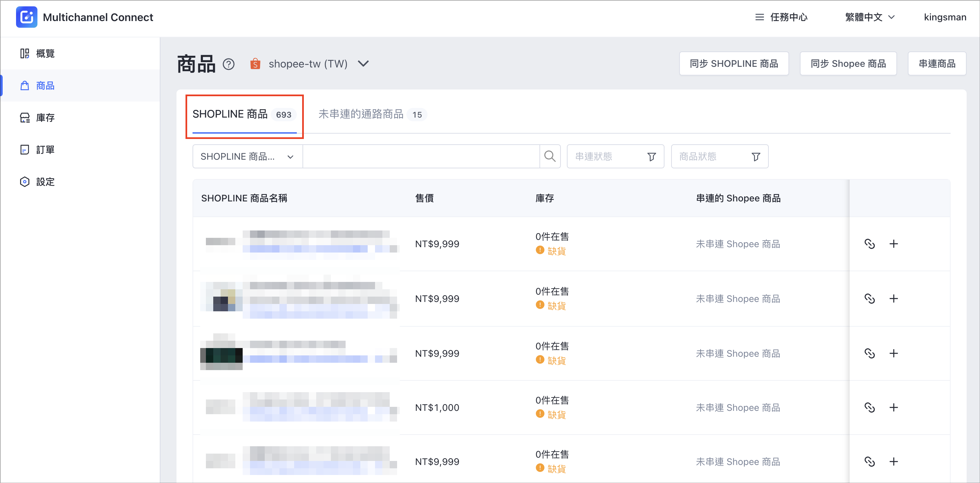980x483 pixels.
Task: Open 庫存 inventory in sidebar
Action: point(80,118)
